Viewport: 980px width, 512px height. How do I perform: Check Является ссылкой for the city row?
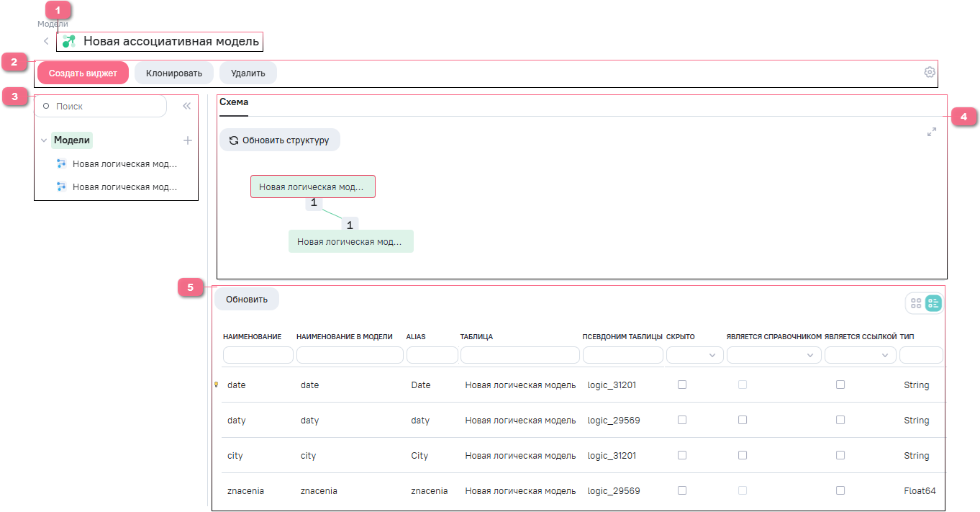pos(840,455)
